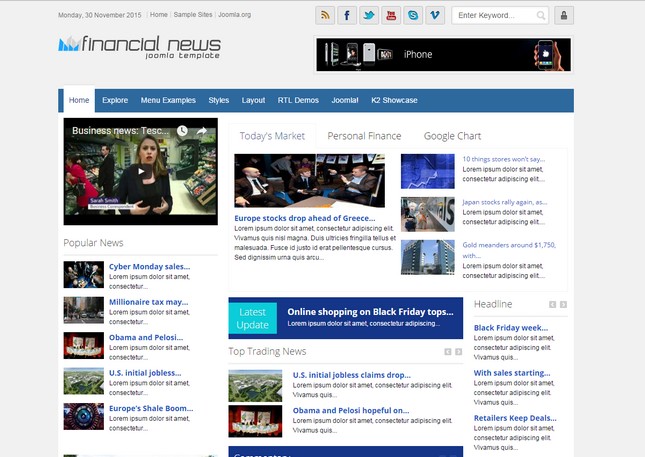Viewport: 645px width, 457px height.
Task: Show previous Top Trading News arrow
Action: [x=448, y=352]
